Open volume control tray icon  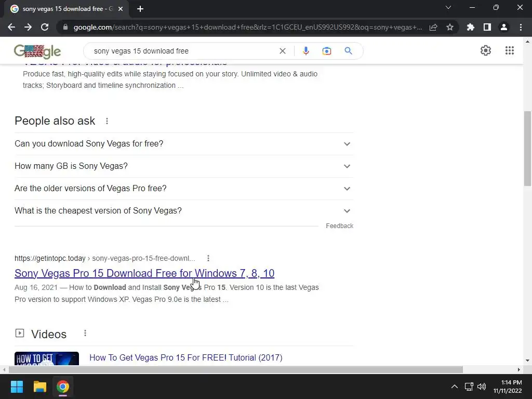pos(482,387)
